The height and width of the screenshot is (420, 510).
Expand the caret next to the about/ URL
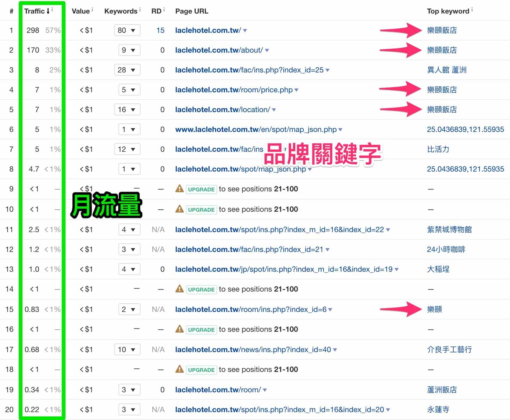[267, 51]
